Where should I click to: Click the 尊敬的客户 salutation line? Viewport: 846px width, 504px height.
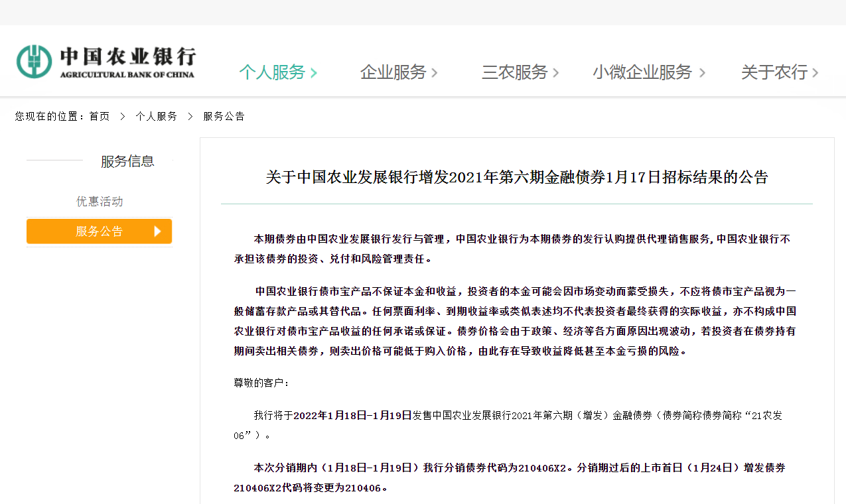[x=261, y=383]
